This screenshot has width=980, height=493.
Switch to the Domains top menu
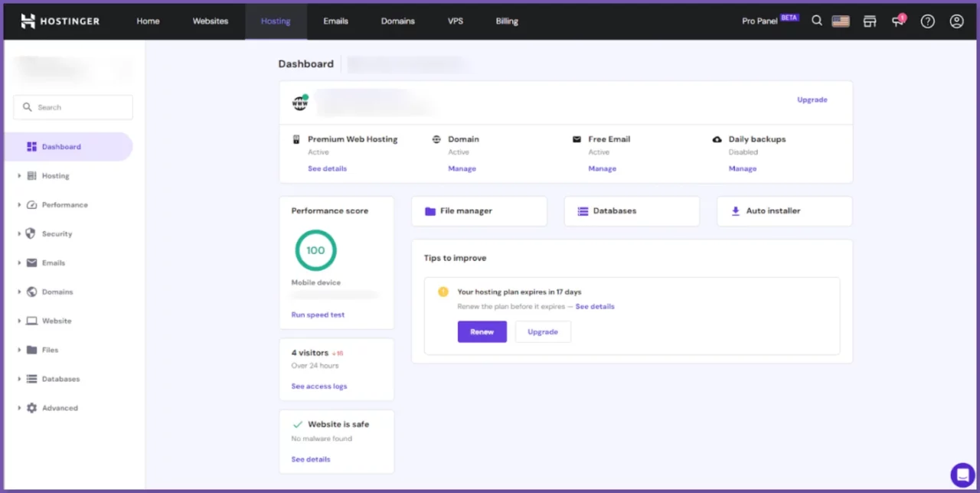pyautogui.click(x=397, y=21)
